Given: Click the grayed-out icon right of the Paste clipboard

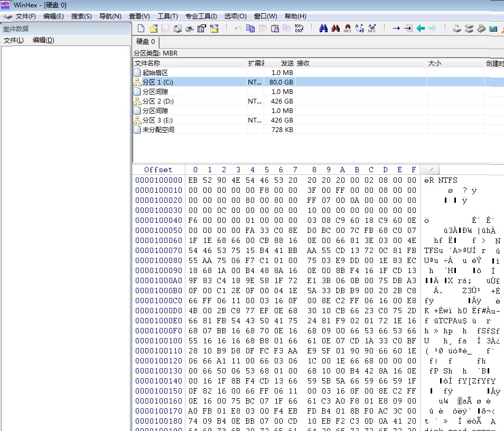Looking at the screenshot, I should [x=287, y=29].
